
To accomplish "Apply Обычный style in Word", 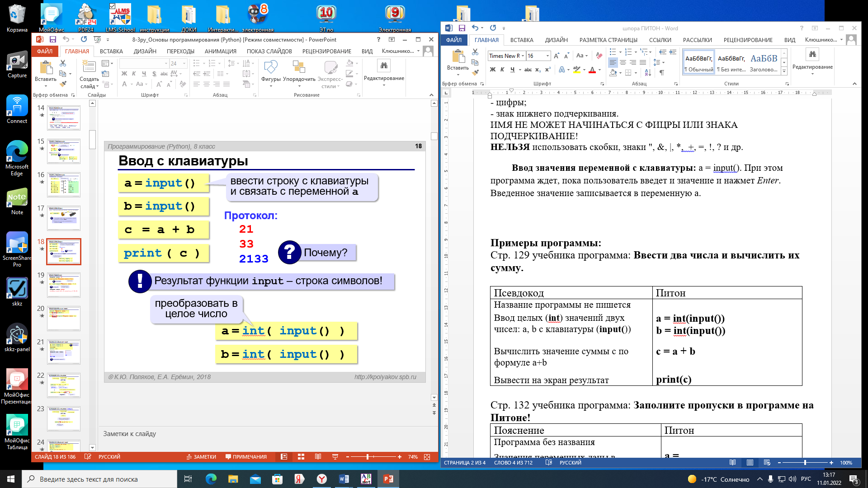I will point(699,62).
